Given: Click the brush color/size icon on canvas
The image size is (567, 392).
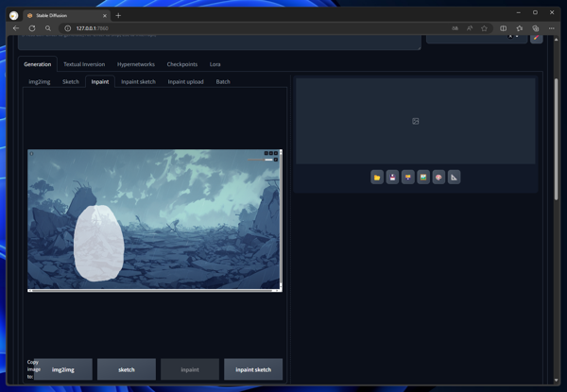Looking at the screenshot, I should tap(276, 160).
